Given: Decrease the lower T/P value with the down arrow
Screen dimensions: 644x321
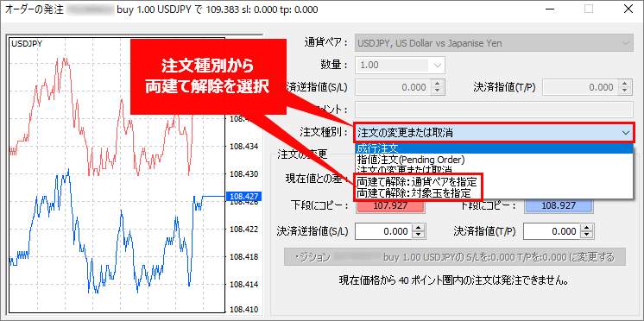Looking at the screenshot, I should [587, 236].
